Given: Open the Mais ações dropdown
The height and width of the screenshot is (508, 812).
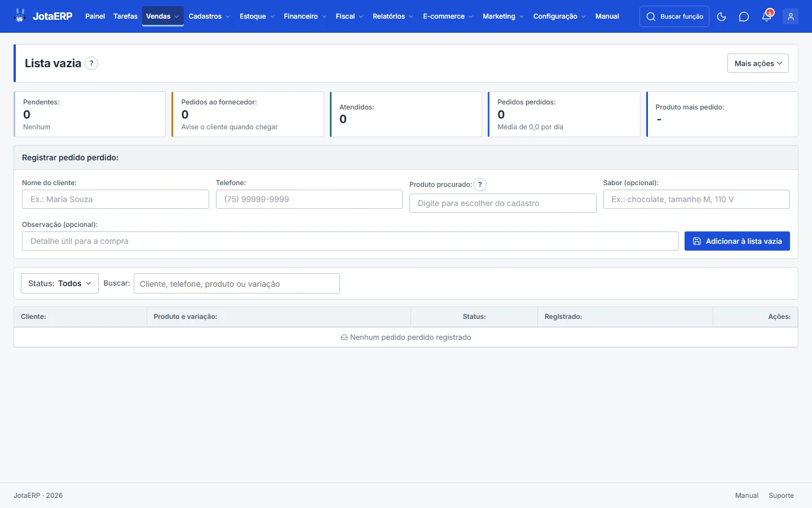Looking at the screenshot, I should click(758, 63).
